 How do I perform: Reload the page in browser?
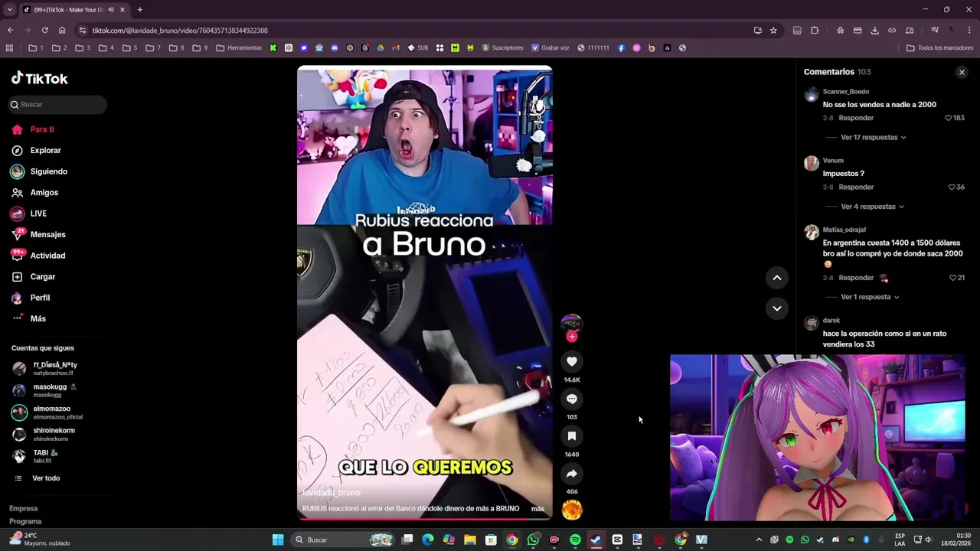tap(44, 30)
